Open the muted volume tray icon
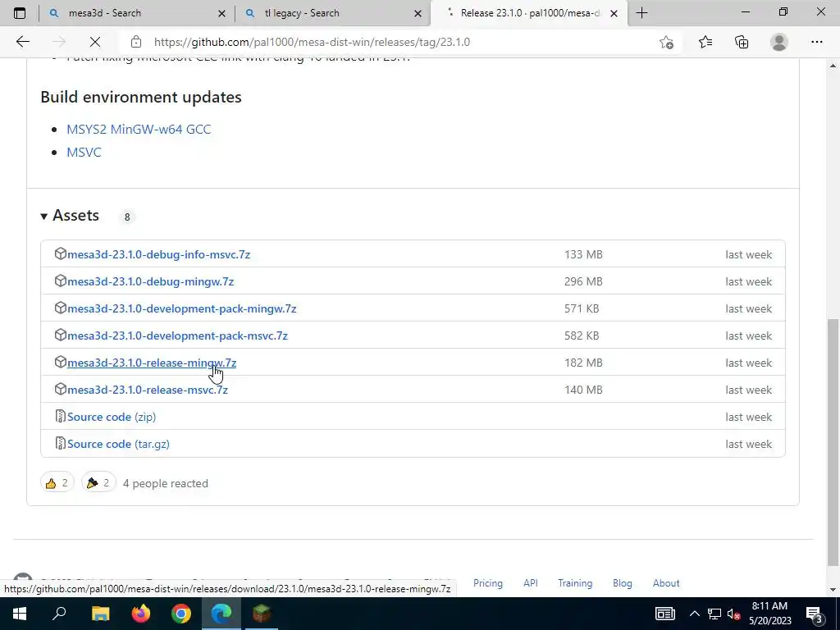Viewport: 840px width, 630px height. tap(734, 614)
